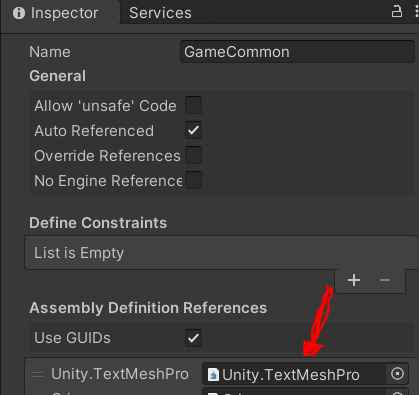Open object picker for Unity.TextMeshPro reference
Viewport: 419px width, 395px height.
[397, 374]
